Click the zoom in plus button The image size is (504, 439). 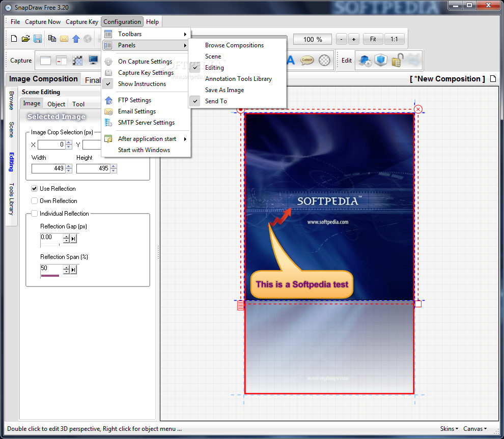coord(354,39)
